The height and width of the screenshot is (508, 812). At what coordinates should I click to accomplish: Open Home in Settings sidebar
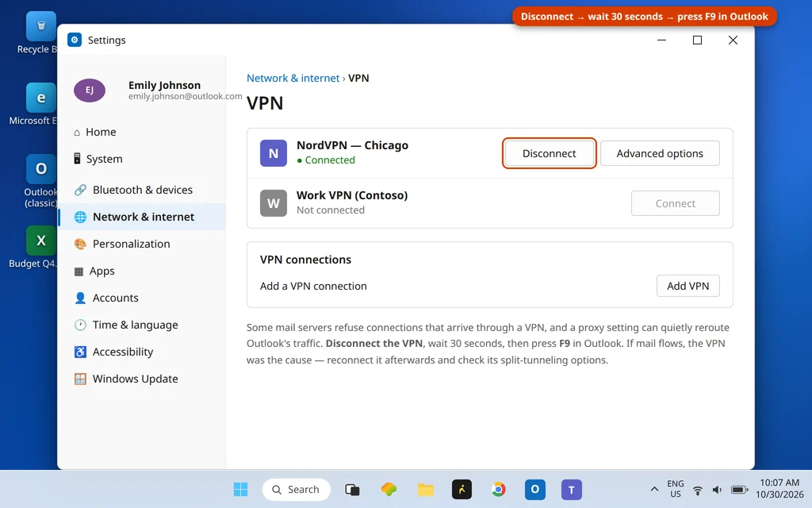coord(143,132)
